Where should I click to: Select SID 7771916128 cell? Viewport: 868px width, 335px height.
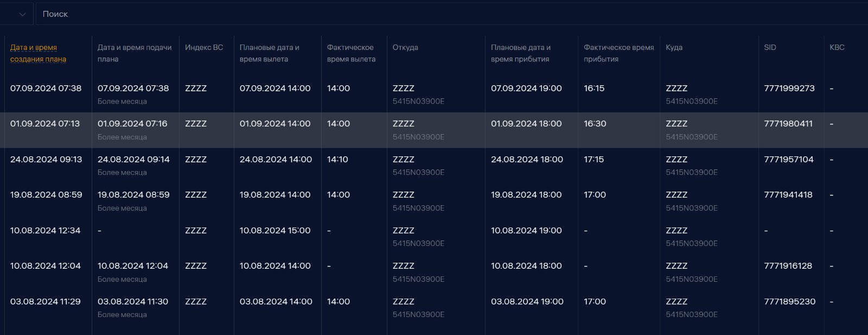(x=788, y=266)
